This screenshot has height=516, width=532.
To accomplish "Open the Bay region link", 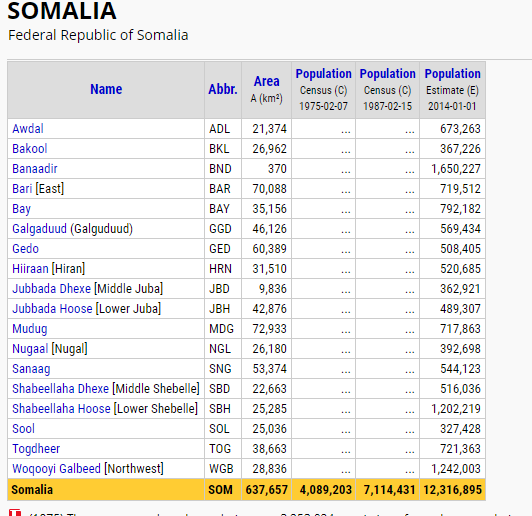I will (21, 209).
